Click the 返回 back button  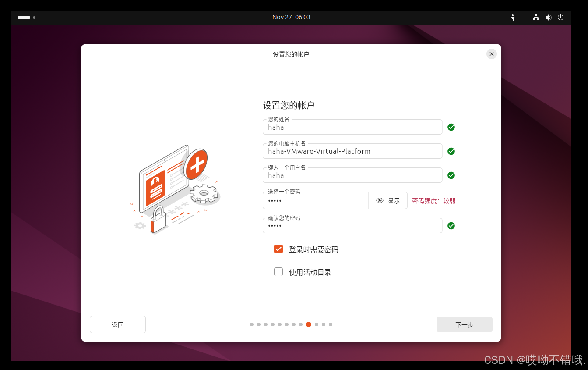point(118,324)
